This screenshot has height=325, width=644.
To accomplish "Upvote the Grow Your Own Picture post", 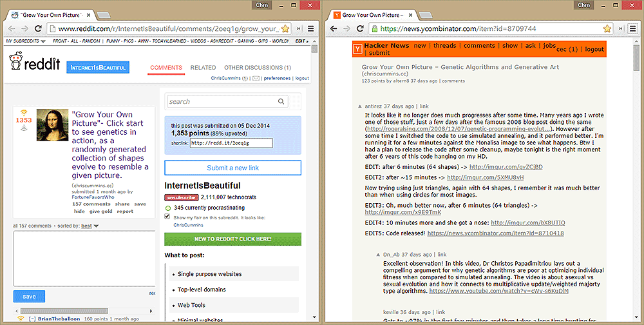I will pos(24,112).
